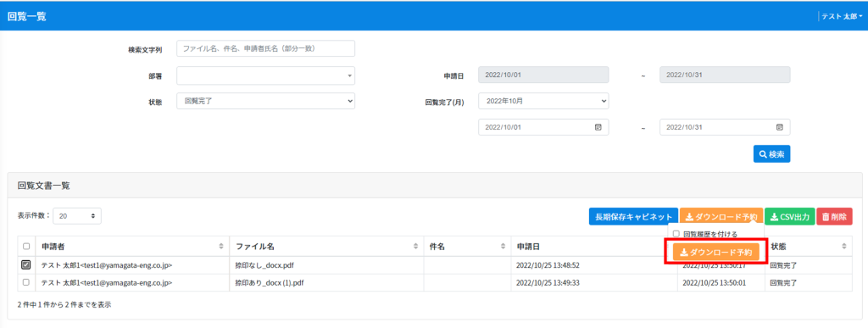Image resolution: width=868 pixels, height=328 pixels.
Task: Focus the 検索文字列 search text field
Action: 265,48
